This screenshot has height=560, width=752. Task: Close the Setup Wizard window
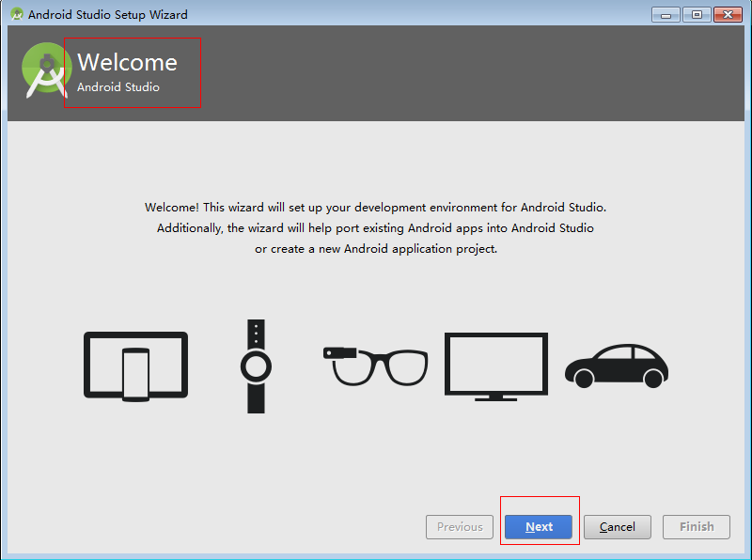pyautogui.click(x=728, y=15)
